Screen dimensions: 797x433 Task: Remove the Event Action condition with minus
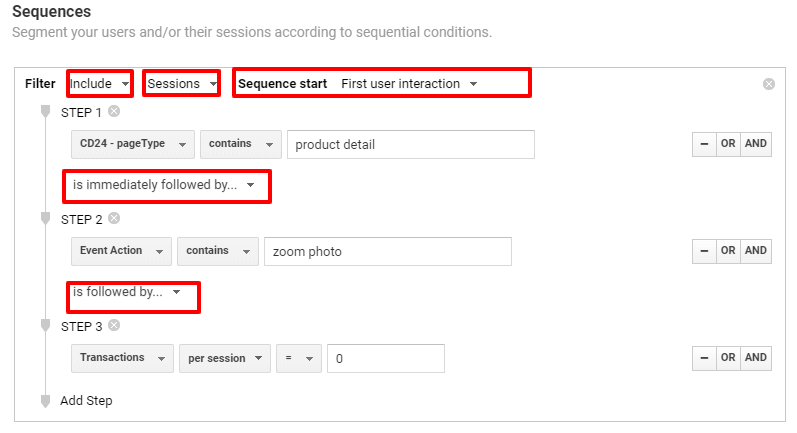[x=704, y=251]
